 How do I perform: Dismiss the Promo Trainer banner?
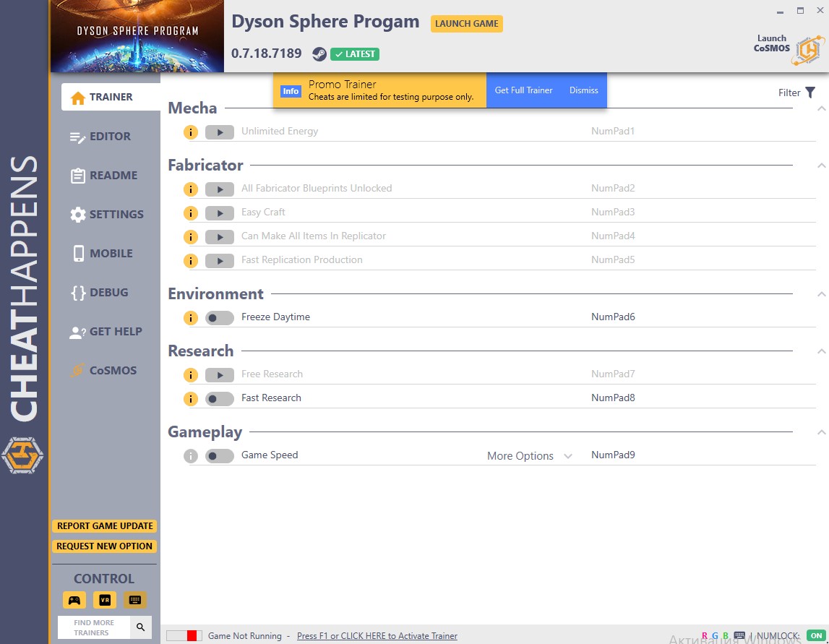(x=584, y=90)
